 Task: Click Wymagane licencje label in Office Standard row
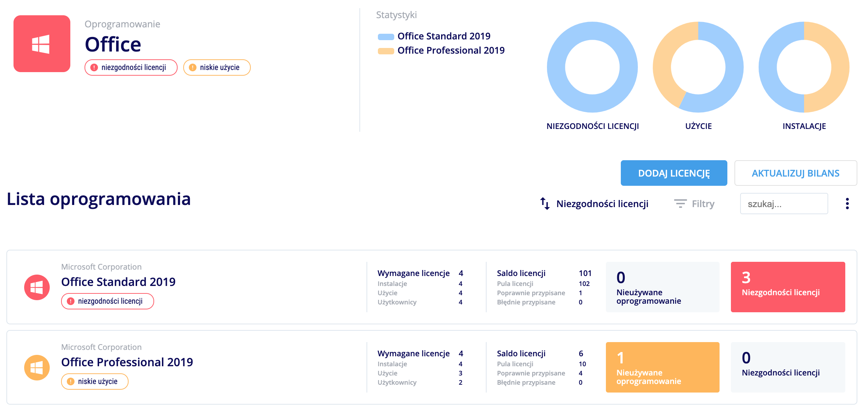click(x=413, y=273)
